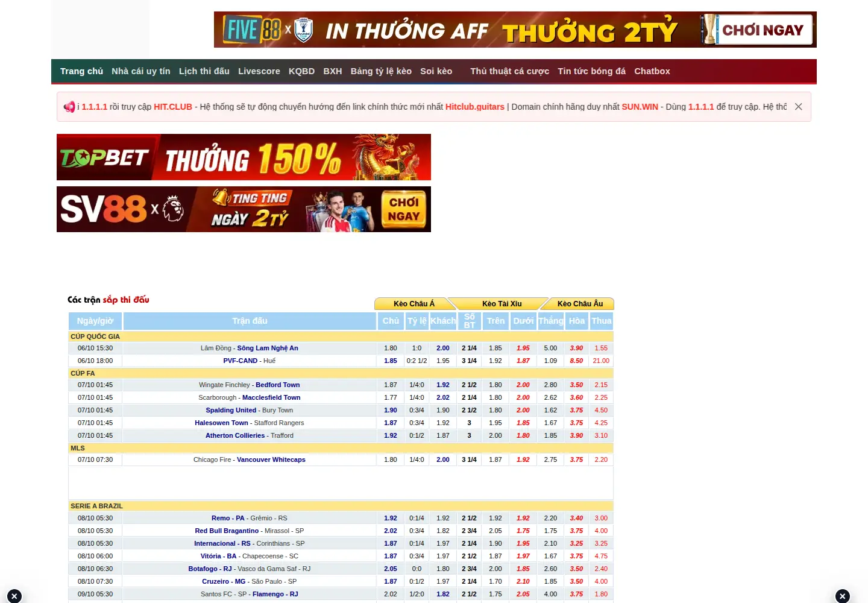Switch to the Kèo Tài Xỉu tab
Screen dimensions: 868x603
click(502, 304)
